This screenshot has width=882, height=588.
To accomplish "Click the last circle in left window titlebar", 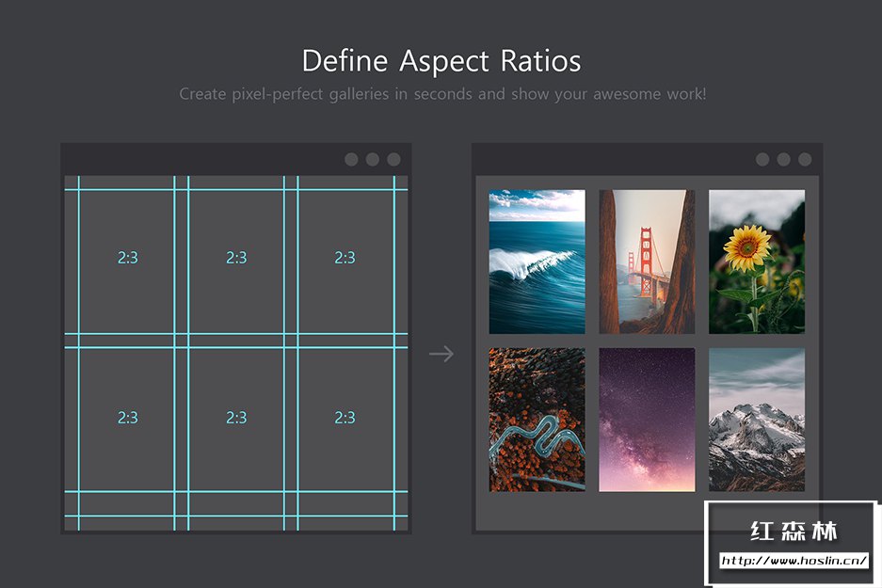I will click(x=393, y=159).
